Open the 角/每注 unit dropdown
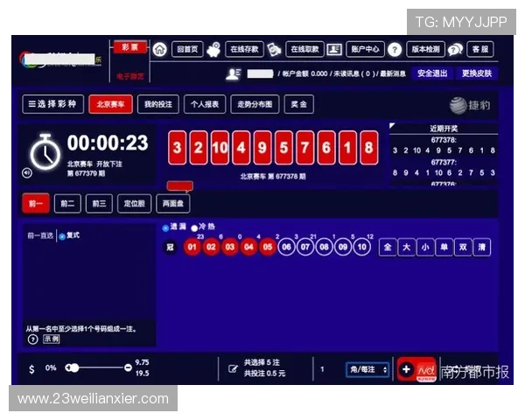The image size is (525, 420). [x=367, y=369]
